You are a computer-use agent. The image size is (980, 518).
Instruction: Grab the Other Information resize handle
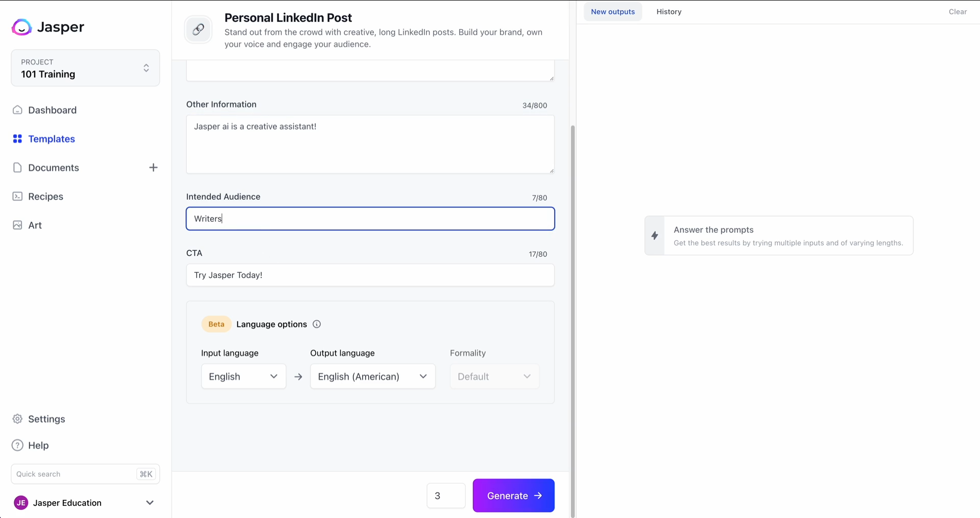tap(552, 171)
